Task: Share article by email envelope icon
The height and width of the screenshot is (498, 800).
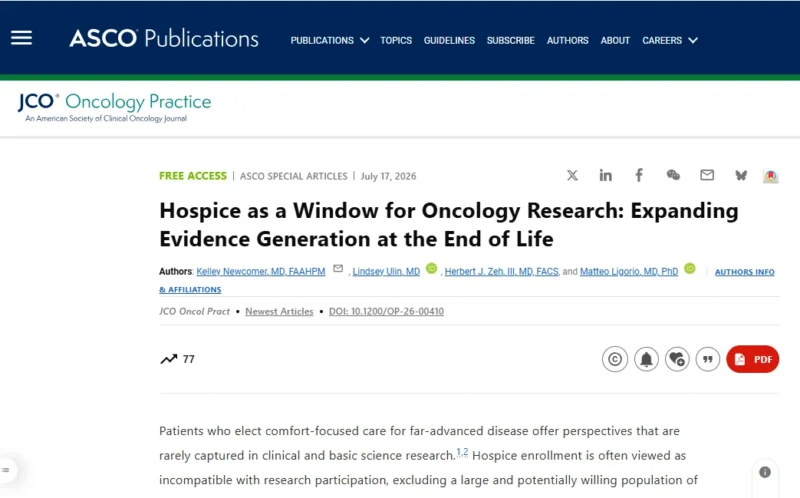Action: (707, 176)
